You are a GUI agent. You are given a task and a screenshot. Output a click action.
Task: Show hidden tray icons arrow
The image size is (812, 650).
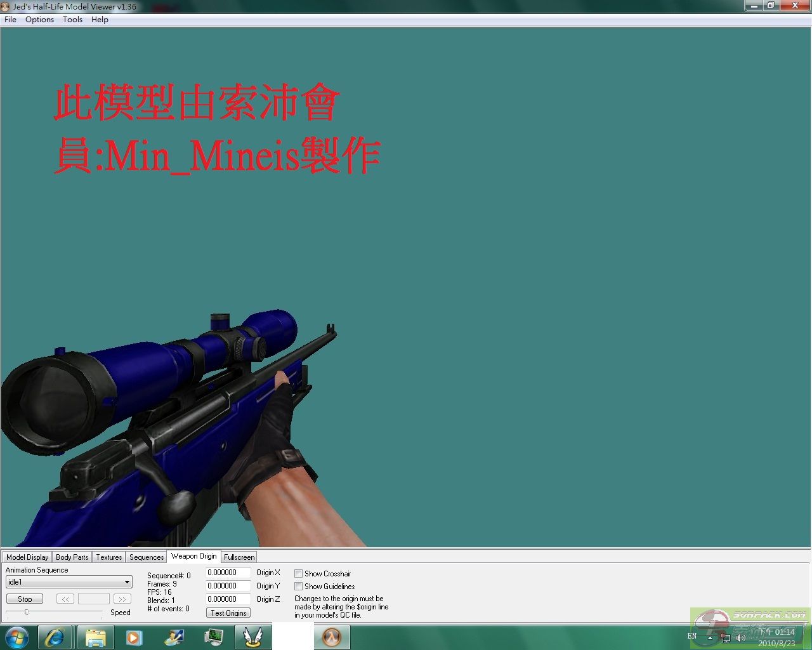(710, 637)
